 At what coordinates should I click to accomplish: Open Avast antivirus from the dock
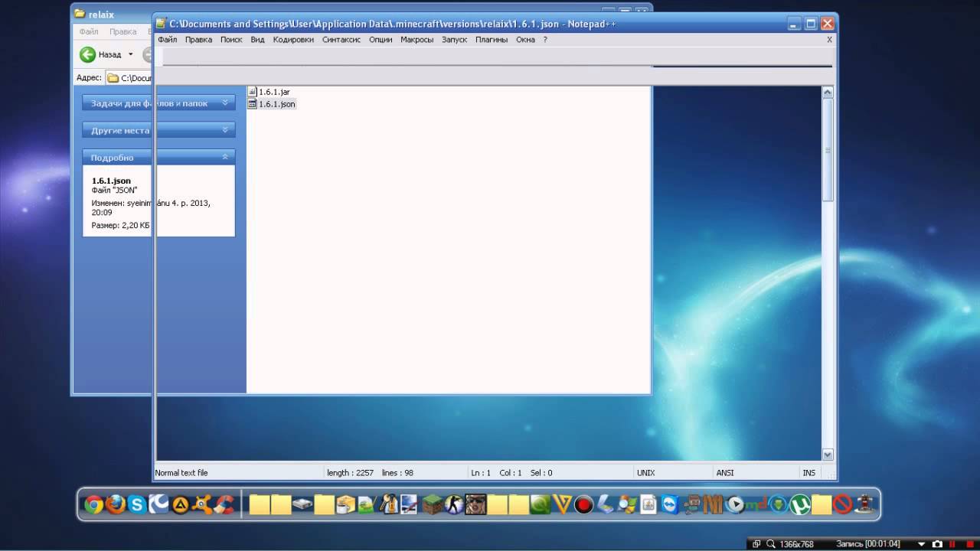coord(202,504)
